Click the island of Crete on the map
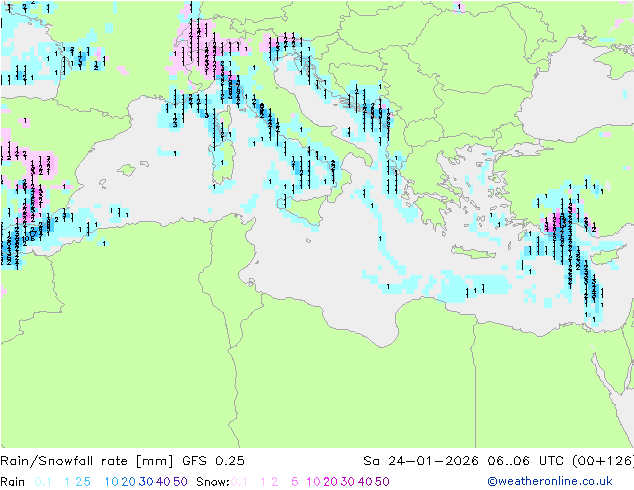Screen dimensions: 634x490 click(473, 252)
